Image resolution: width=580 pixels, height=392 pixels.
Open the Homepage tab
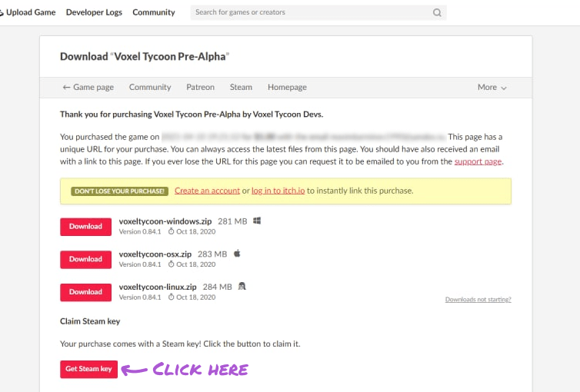pyautogui.click(x=287, y=87)
